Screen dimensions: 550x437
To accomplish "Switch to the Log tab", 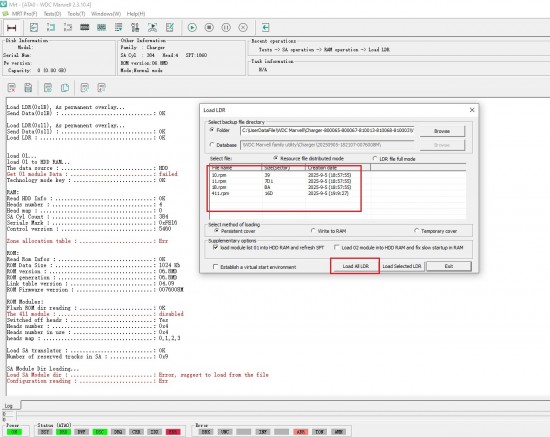I will pos(9,406).
